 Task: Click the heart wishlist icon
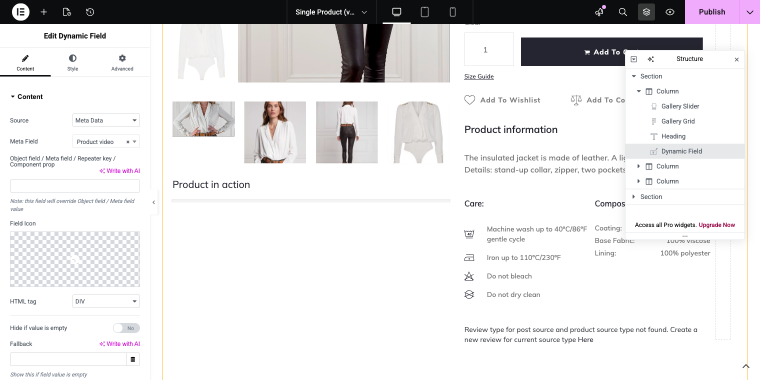[469, 100]
